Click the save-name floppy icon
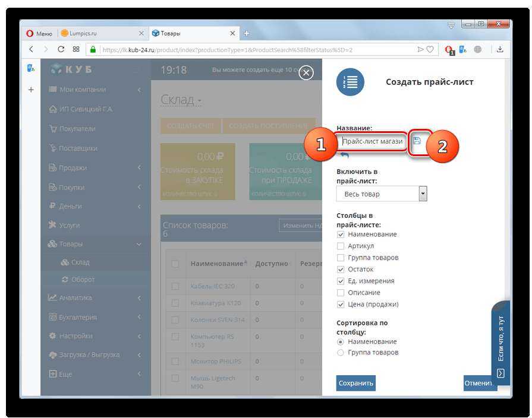532x418 pixels. [x=417, y=141]
